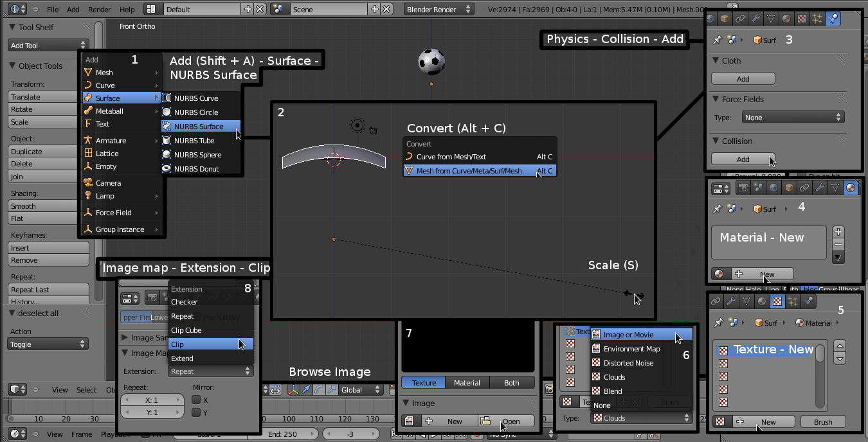Select the highlighted Texture tab above Surf Material breadcrumb
This screenshot has width=868, height=442.
click(777, 301)
